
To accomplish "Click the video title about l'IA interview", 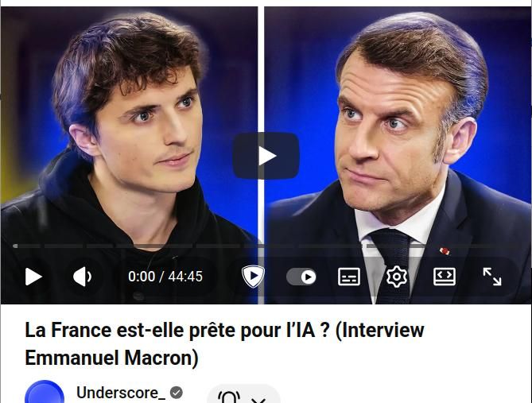I will click(x=224, y=344).
